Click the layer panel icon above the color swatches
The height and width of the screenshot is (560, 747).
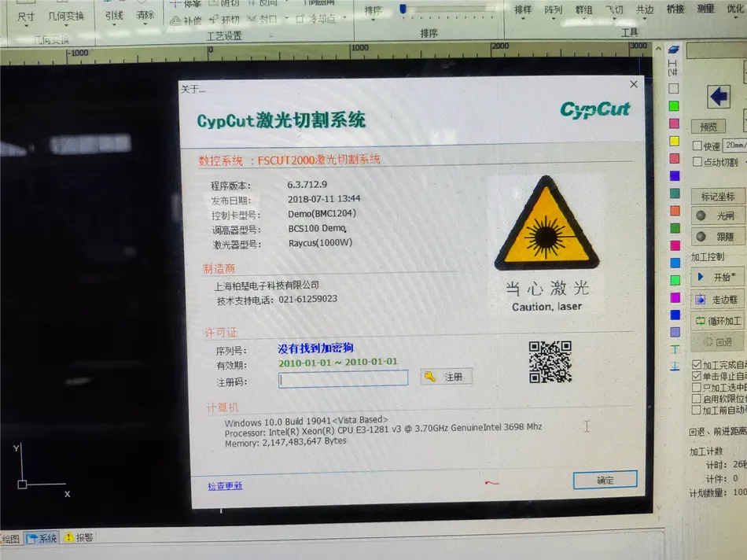click(x=674, y=50)
